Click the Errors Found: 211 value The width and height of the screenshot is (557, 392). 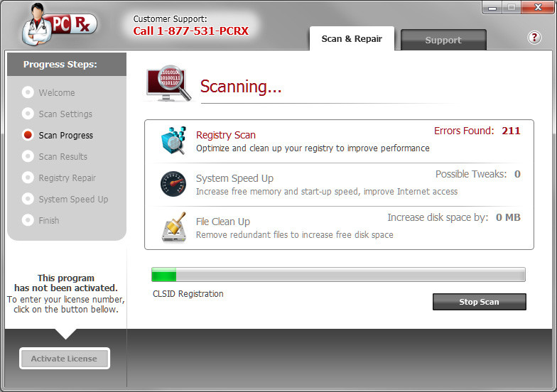[x=477, y=131]
